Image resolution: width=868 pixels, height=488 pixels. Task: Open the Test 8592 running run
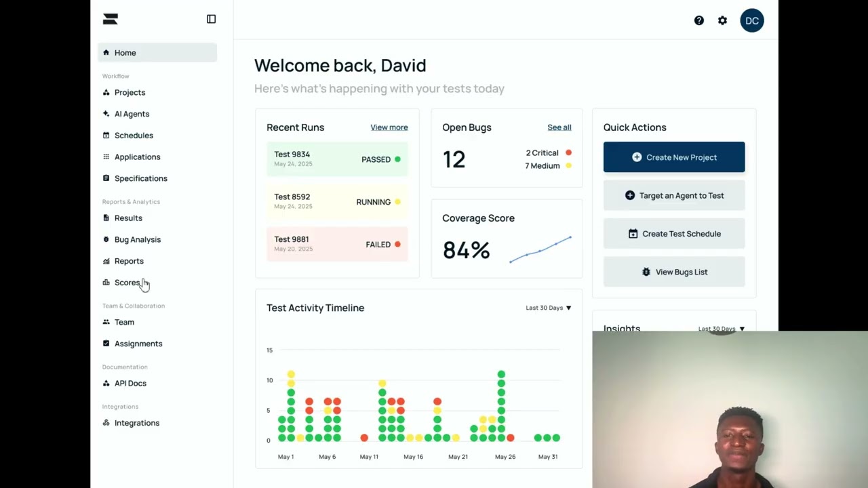(337, 202)
